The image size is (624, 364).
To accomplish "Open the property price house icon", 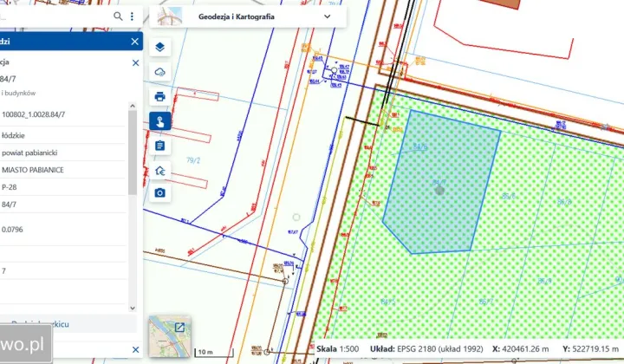I will point(160,171).
